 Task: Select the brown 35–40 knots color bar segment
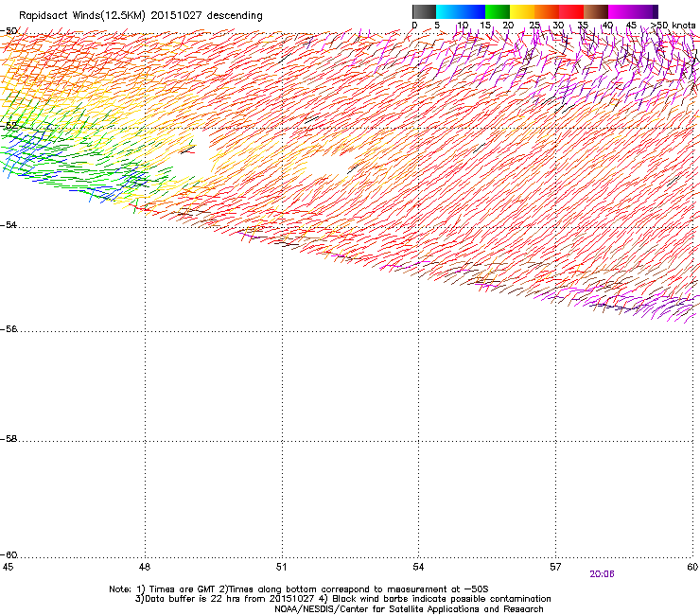[x=596, y=11]
